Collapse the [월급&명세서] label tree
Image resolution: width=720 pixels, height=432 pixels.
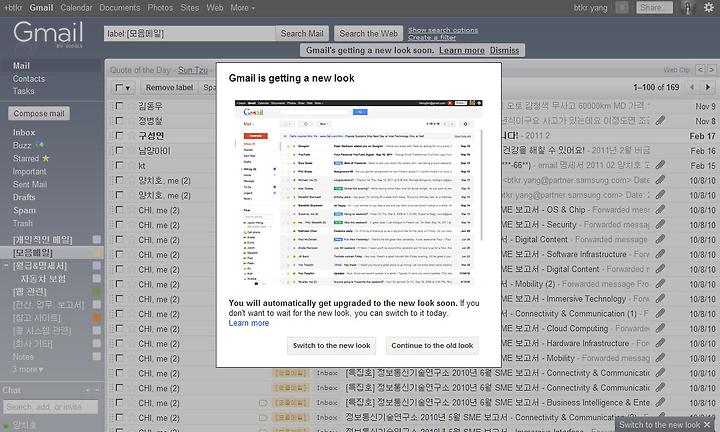6,265
